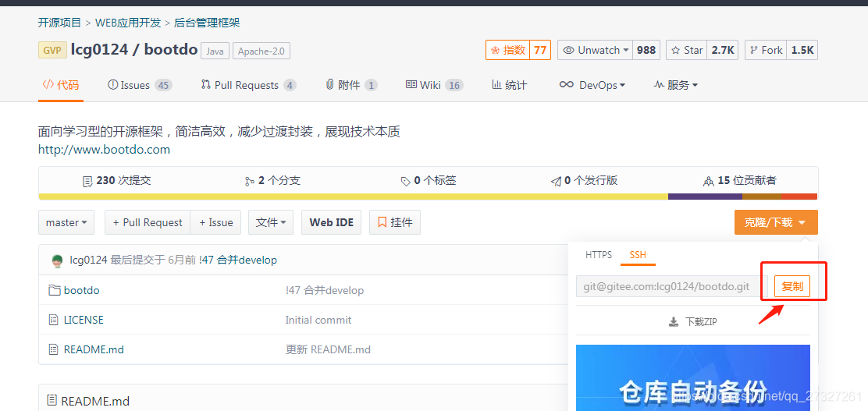Click the 仓库自动备份 banner
Image resolution: width=868 pixels, height=411 pixels.
coord(693,377)
